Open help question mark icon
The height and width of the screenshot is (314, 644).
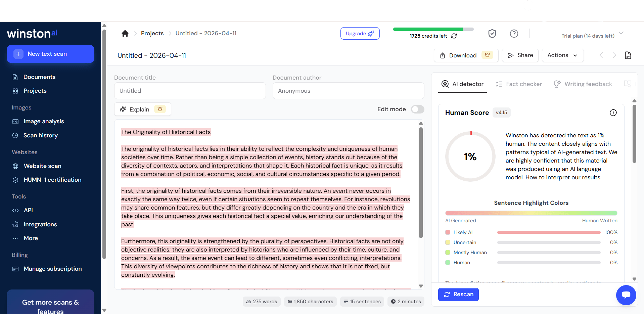click(x=514, y=33)
